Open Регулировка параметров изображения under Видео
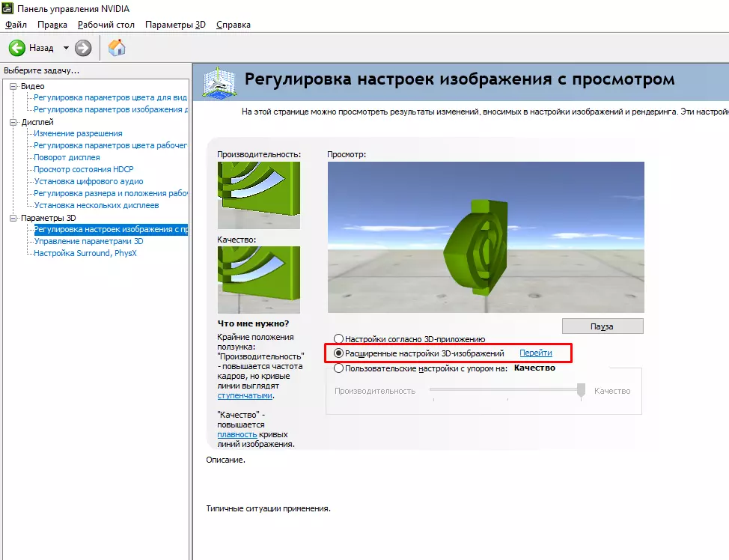Screen dimensions: 729x560 click(x=111, y=110)
